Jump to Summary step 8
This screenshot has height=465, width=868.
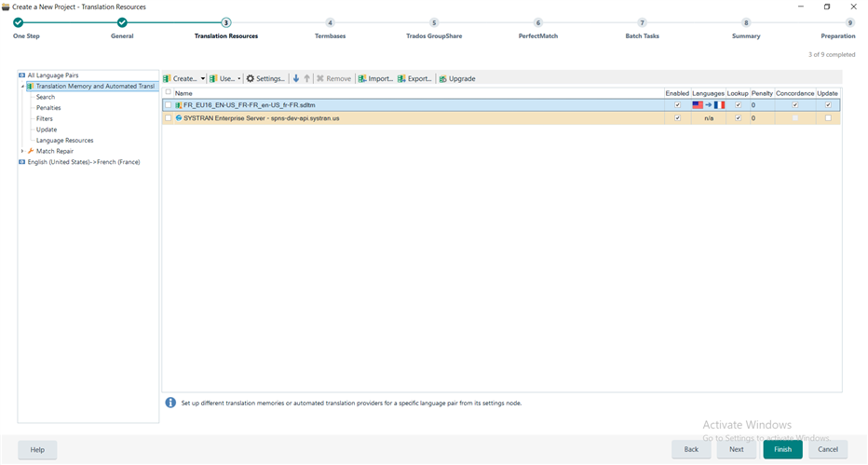[746, 22]
